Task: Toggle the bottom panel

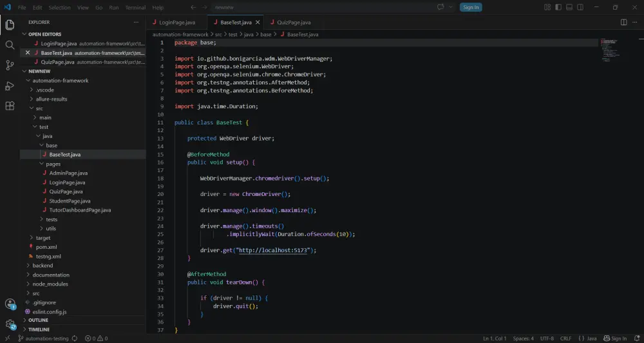Action: coord(569,7)
